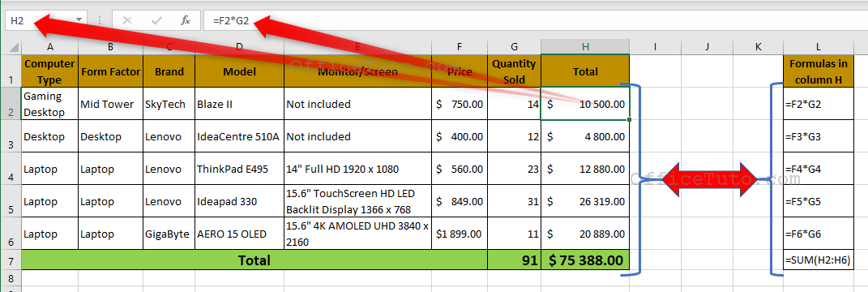Select the 'ThinkPad E495' cell
868x292 pixels.
[x=240, y=169]
